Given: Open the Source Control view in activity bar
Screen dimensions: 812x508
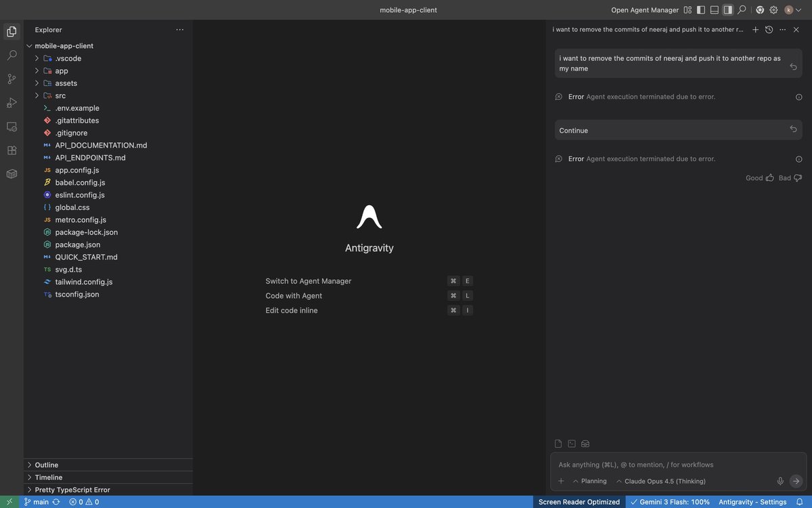Looking at the screenshot, I should pyautogui.click(x=12, y=79).
